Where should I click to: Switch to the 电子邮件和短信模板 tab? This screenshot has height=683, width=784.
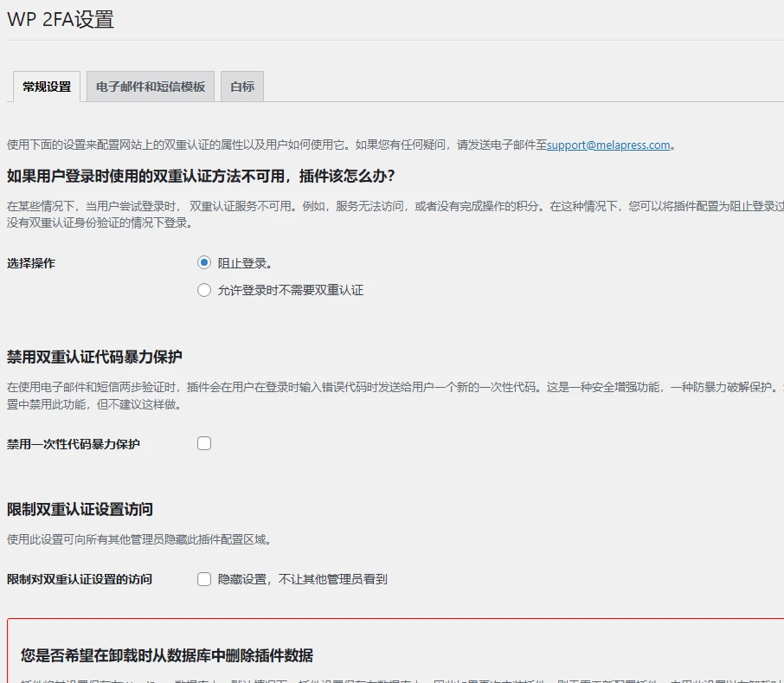click(x=150, y=86)
